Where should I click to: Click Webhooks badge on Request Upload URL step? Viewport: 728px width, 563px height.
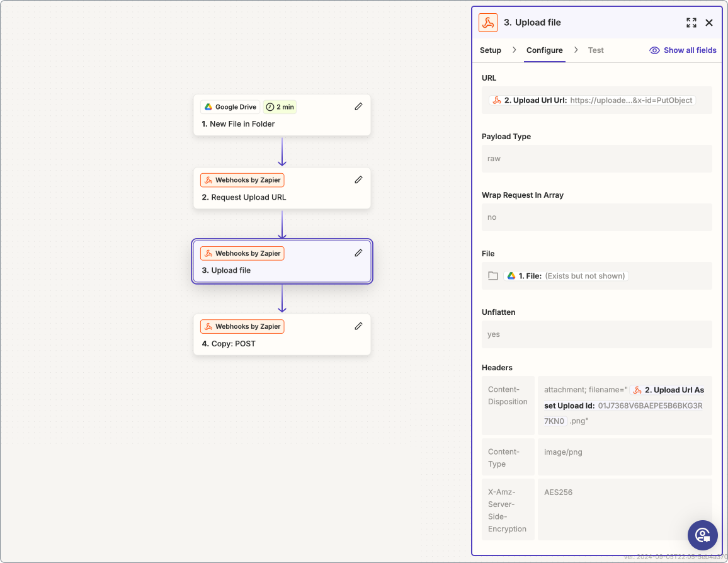242,180
